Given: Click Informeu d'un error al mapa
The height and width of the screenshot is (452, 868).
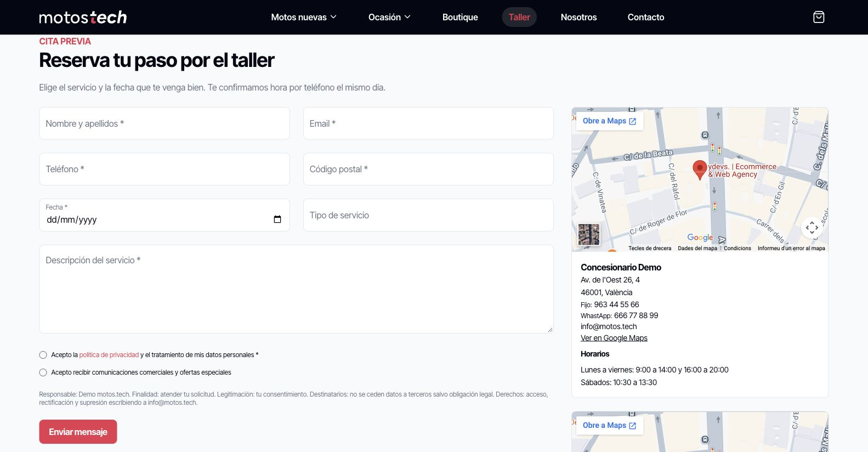Looking at the screenshot, I should point(791,248).
